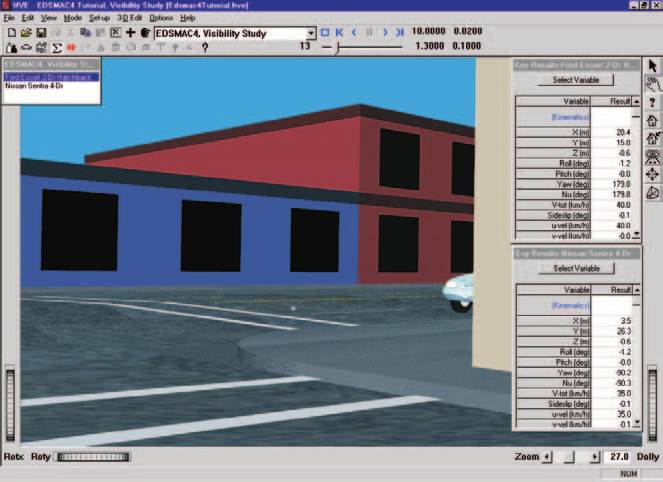663x482 pixels.
Task: Click the boxed X delete icon
Action: pos(115,33)
